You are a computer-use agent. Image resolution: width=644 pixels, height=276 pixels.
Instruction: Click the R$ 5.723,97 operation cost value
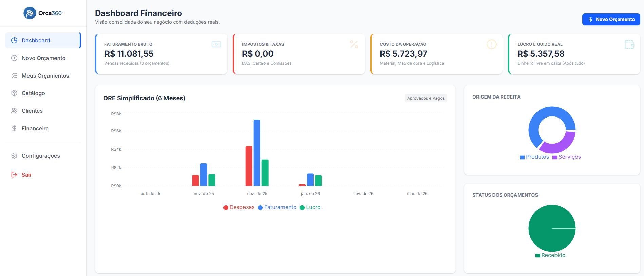click(x=404, y=54)
